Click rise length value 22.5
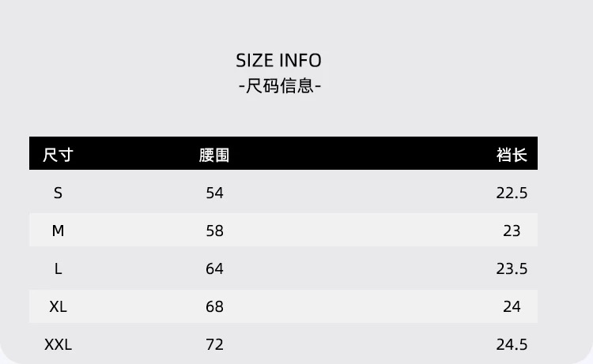The height and width of the screenshot is (364, 593). click(512, 193)
